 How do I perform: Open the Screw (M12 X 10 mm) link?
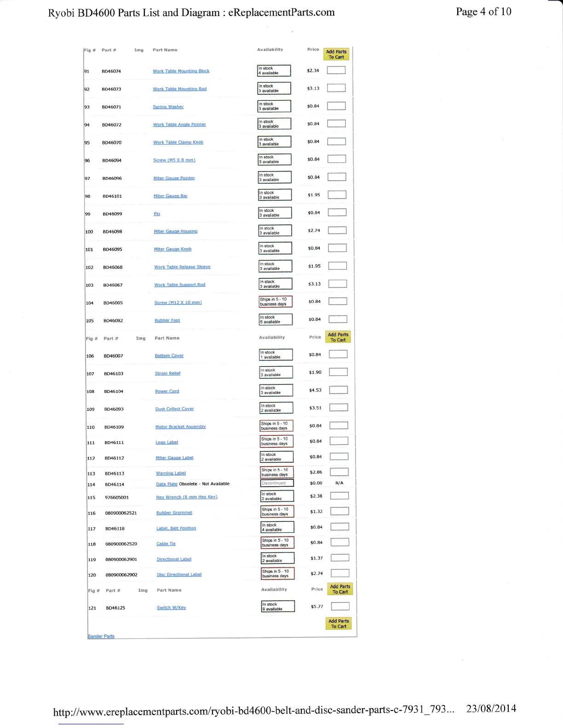[x=178, y=303]
